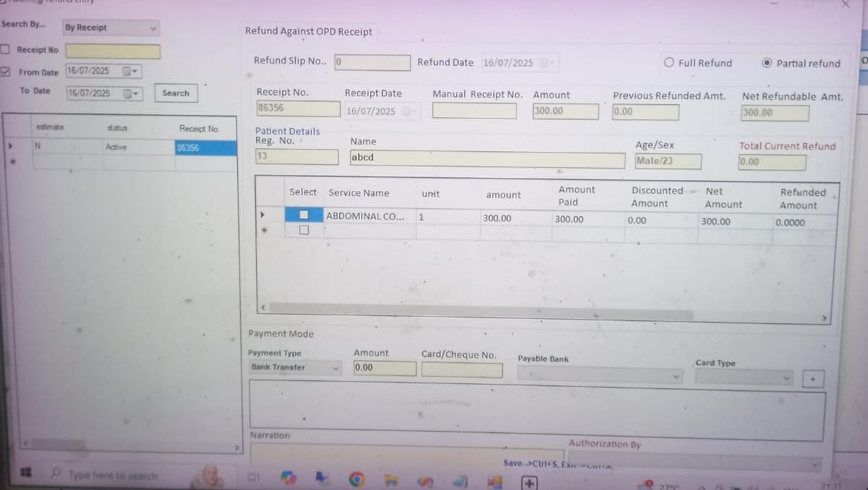Click the services grid horizontal scrollbar

(480, 311)
